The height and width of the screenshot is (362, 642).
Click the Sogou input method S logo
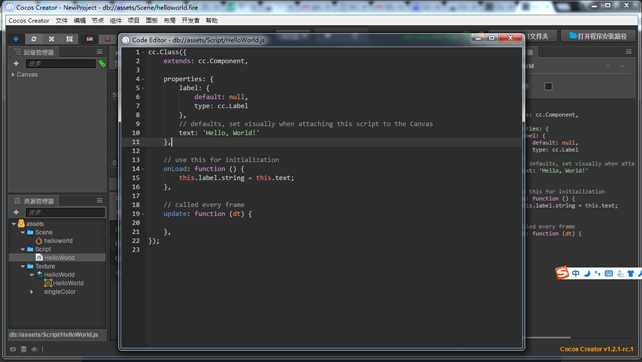pyautogui.click(x=562, y=272)
